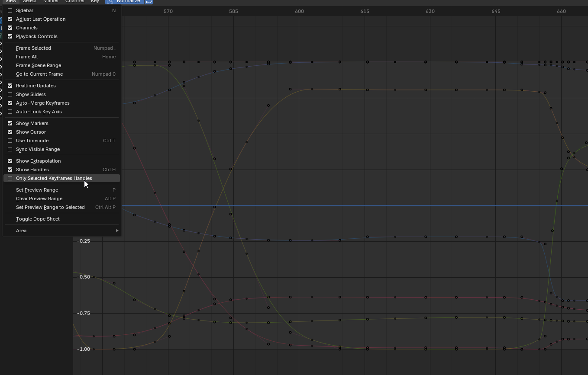Turn off Realtime Updates

(x=10, y=86)
